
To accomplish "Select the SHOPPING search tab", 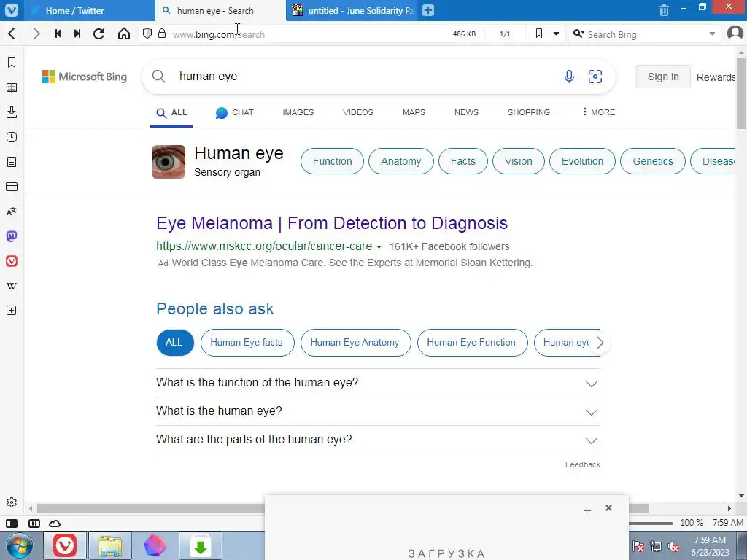I will tap(529, 112).
